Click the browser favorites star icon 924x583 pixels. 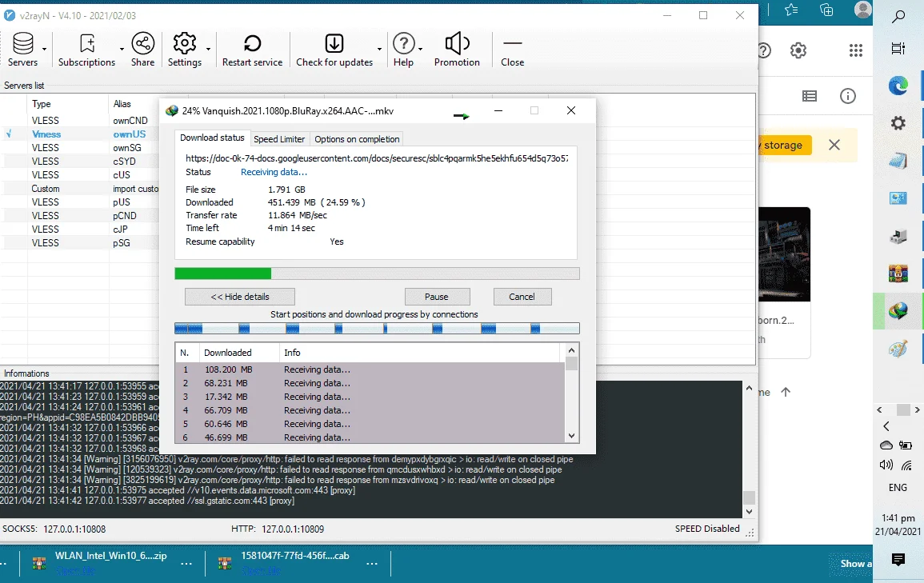click(791, 10)
